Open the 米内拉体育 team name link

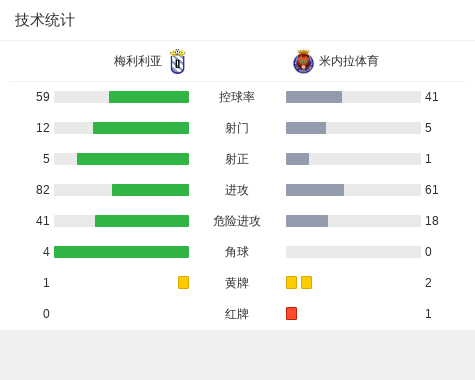pyautogui.click(x=348, y=61)
